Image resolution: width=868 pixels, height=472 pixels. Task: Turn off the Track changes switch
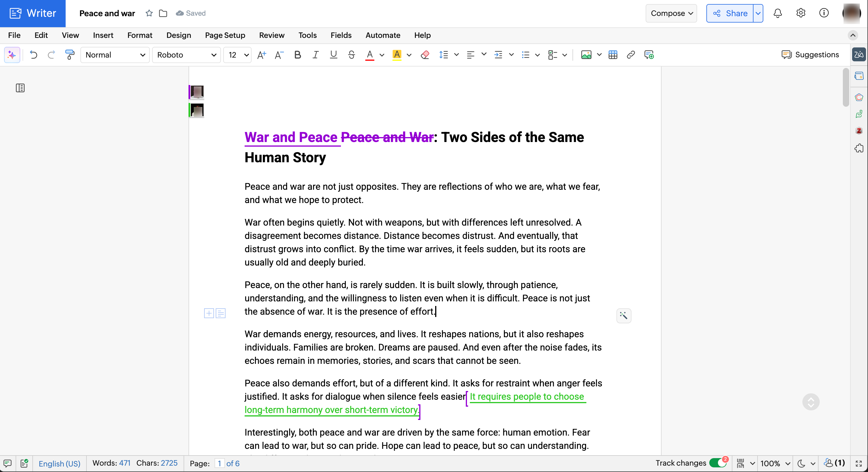(x=718, y=463)
